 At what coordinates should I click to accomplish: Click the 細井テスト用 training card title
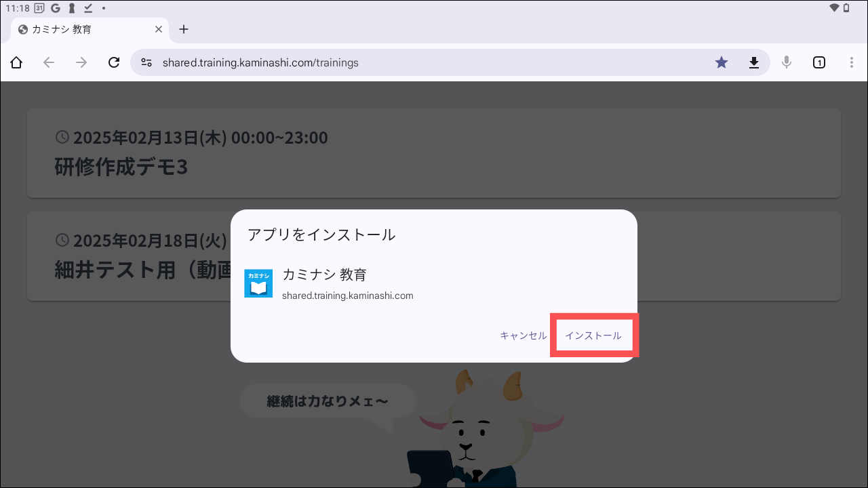pos(143,269)
